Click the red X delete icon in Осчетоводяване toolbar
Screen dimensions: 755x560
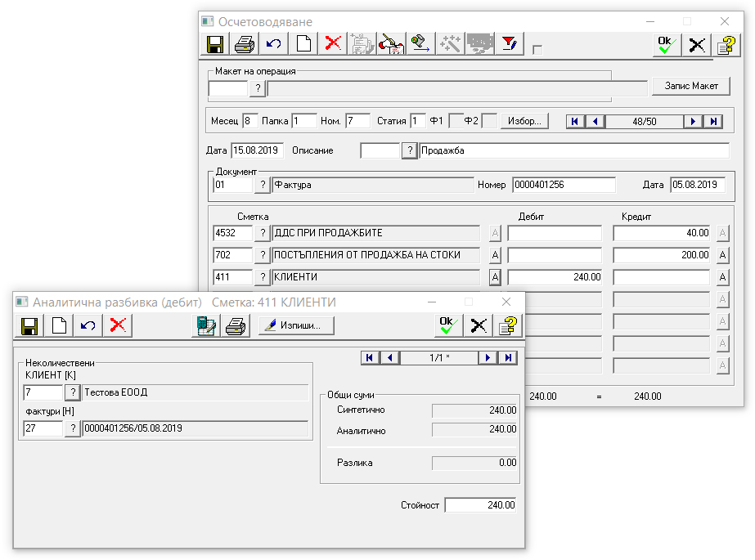click(x=333, y=44)
